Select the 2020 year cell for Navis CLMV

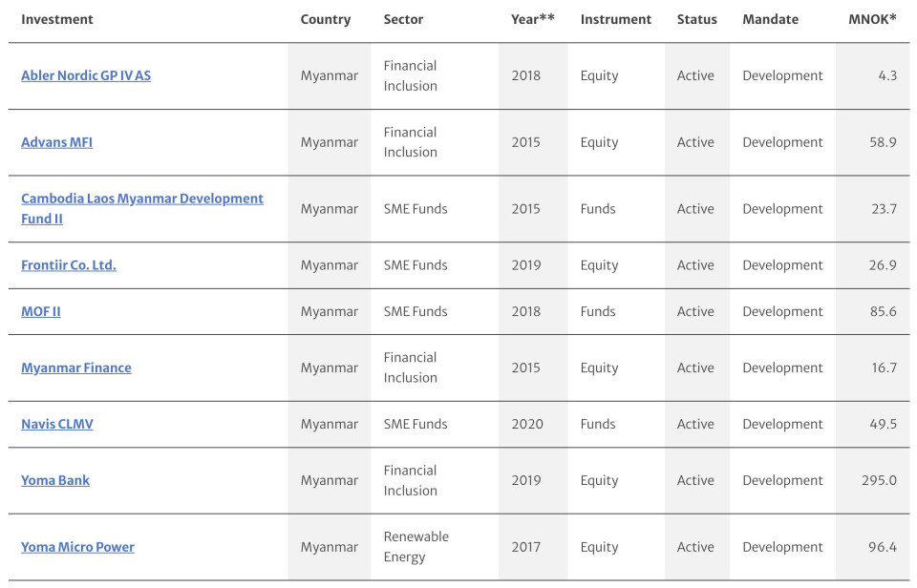pos(527,425)
